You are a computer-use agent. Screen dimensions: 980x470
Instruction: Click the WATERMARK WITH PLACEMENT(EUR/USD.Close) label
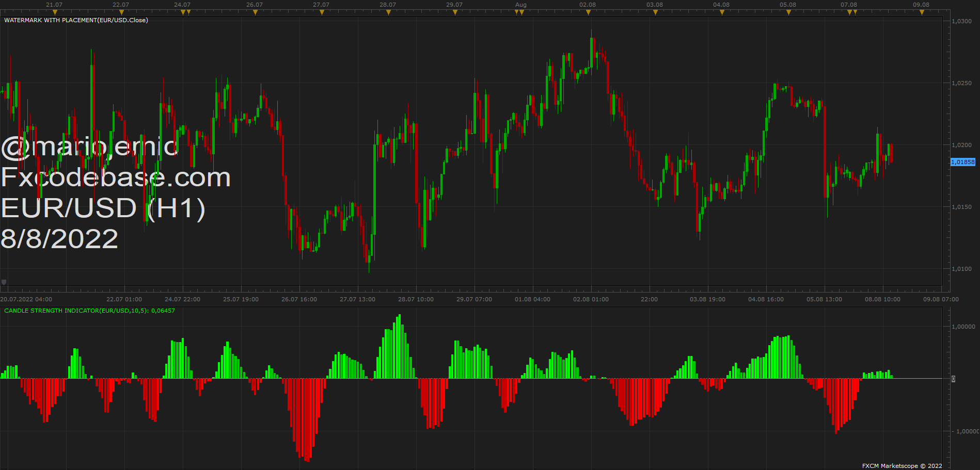click(76, 20)
